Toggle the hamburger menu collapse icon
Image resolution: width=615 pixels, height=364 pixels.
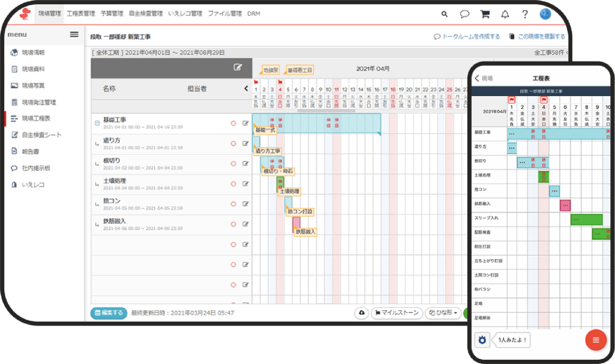pyautogui.click(x=74, y=34)
